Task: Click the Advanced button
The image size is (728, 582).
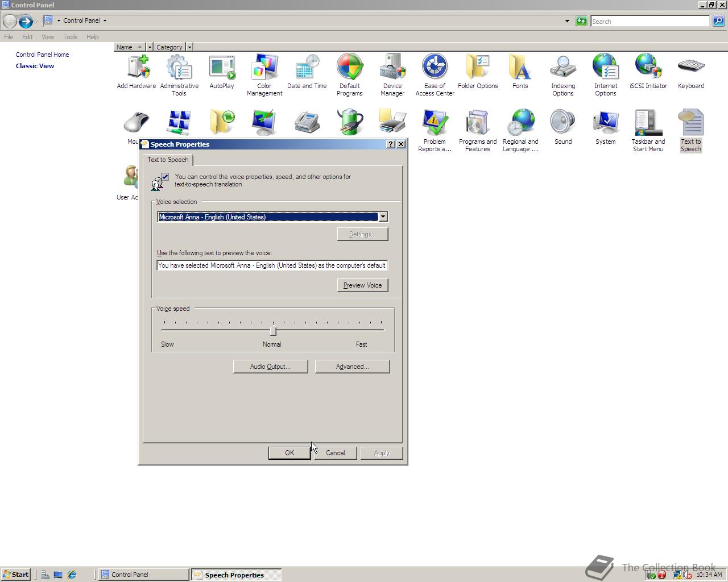Action: [352, 367]
